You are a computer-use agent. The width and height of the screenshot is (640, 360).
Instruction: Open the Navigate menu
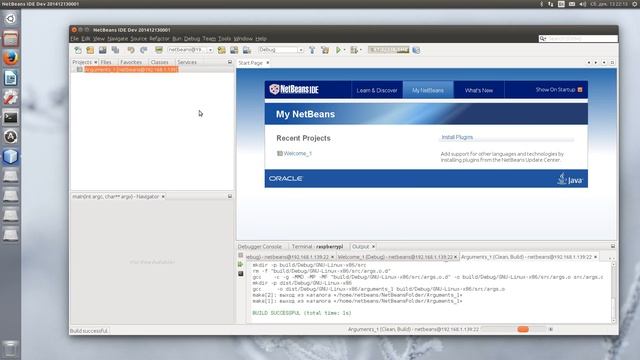pyautogui.click(x=118, y=38)
